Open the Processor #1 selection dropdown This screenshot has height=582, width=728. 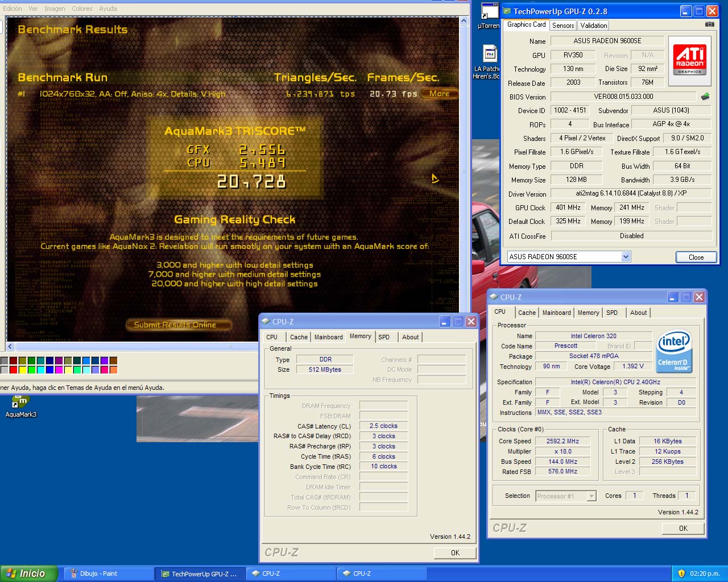pyautogui.click(x=591, y=496)
